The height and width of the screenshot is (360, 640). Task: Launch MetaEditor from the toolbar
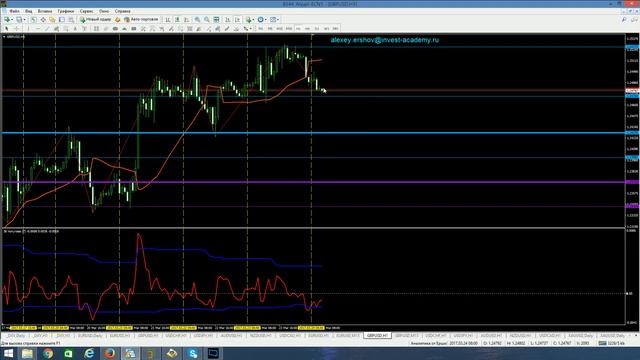118,20
